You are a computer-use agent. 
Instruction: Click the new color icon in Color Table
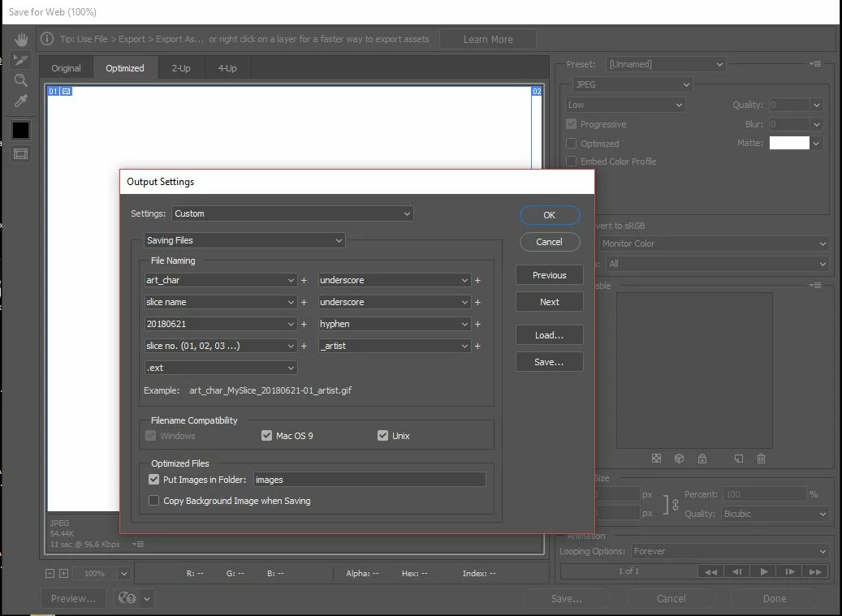pos(739,459)
